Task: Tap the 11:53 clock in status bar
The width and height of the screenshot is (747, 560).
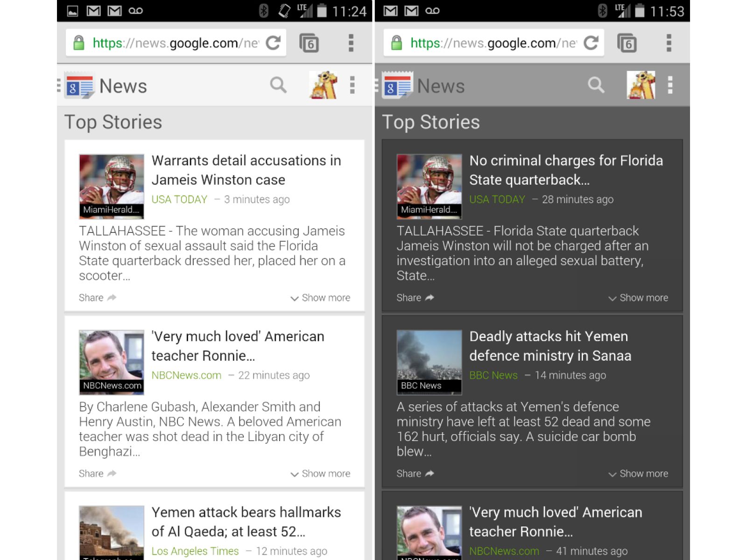Action: pos(667,11)
